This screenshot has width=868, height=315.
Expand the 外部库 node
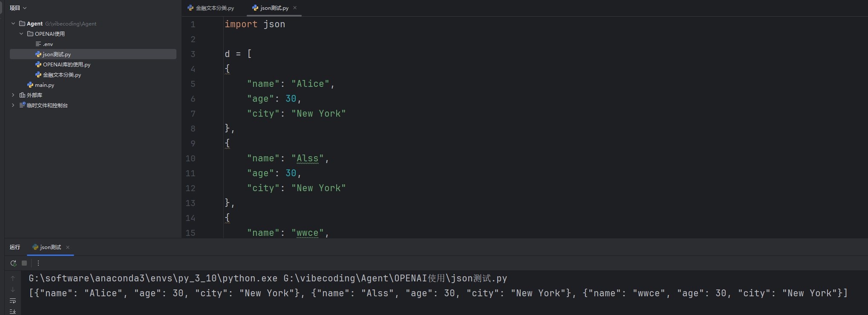tap(13, 95)
